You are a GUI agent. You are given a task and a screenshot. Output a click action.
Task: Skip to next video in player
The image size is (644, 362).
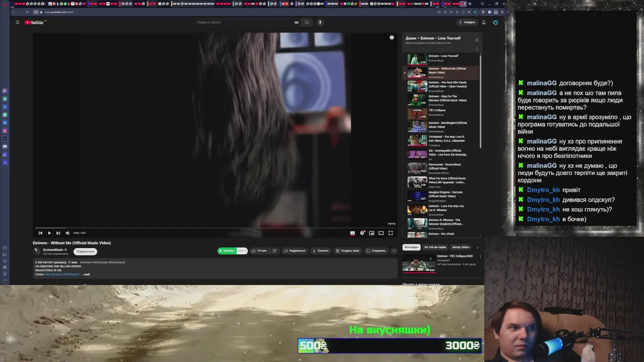[x=58, y=233]
